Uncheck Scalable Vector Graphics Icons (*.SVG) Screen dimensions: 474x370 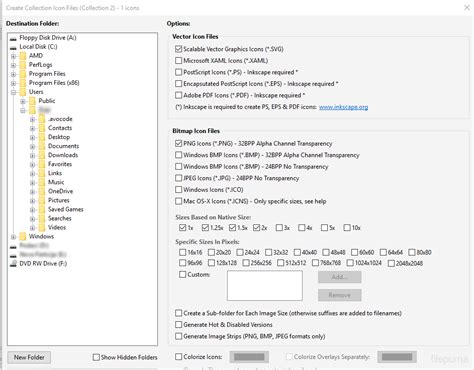click(x=179, y=49)
